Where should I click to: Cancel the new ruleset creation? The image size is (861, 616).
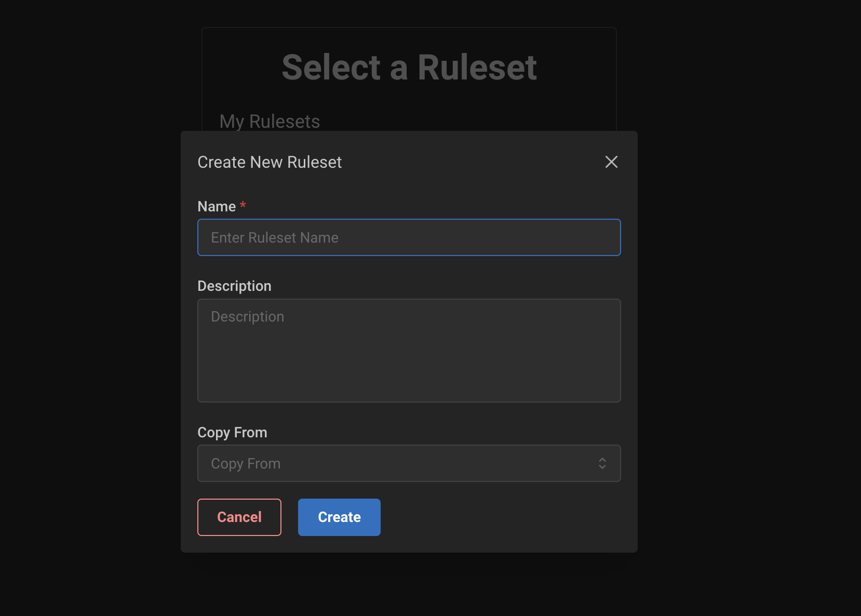click(x=239, y=517)
